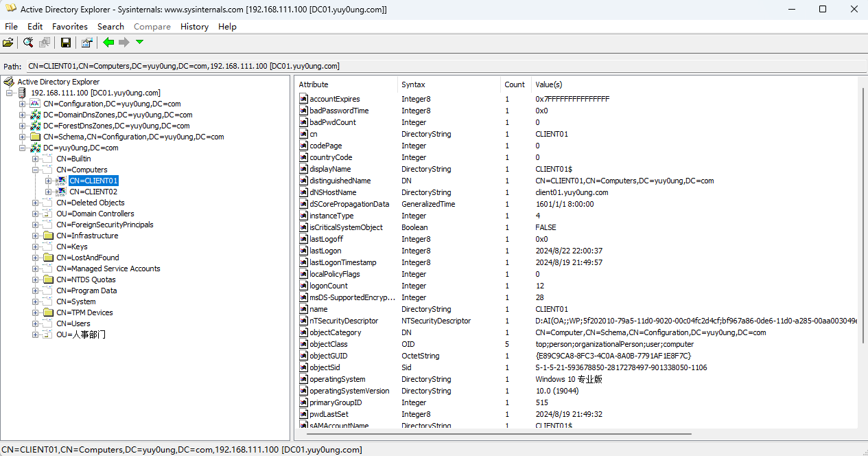Open object Properties from the toolbar icon

point(86,43)
